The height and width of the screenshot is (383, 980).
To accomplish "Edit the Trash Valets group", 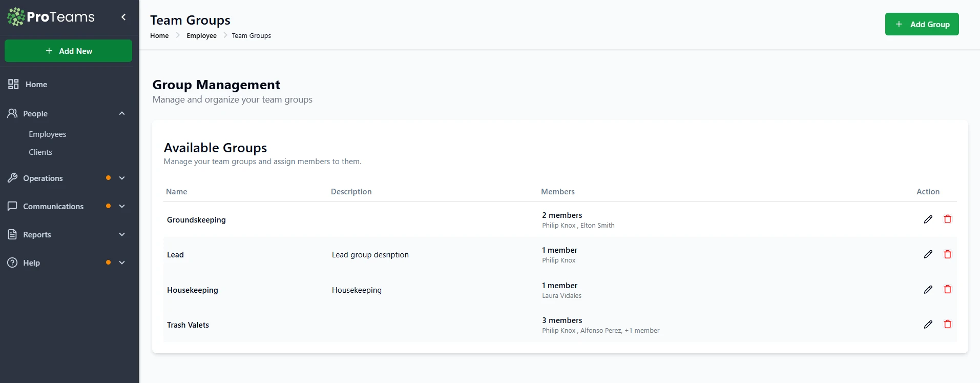I will coord(928,325).
